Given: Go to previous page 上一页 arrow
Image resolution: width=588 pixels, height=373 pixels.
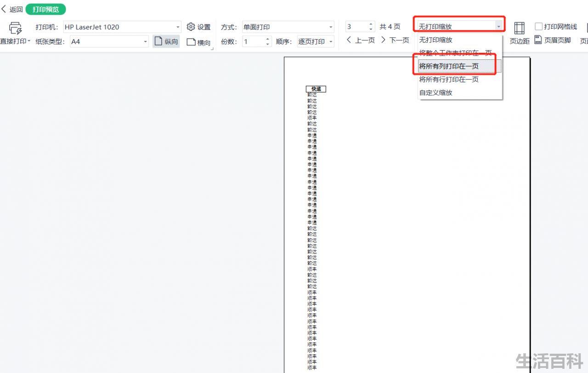Looking at the screenshot, I should [x=349, y=40].
